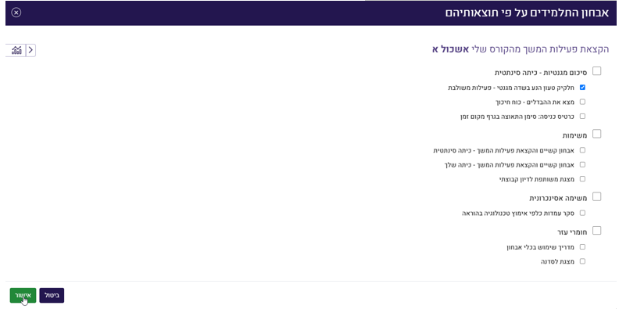Check אבחון קשיים - כיתה סינתטית checkbox

click(582, 150)
